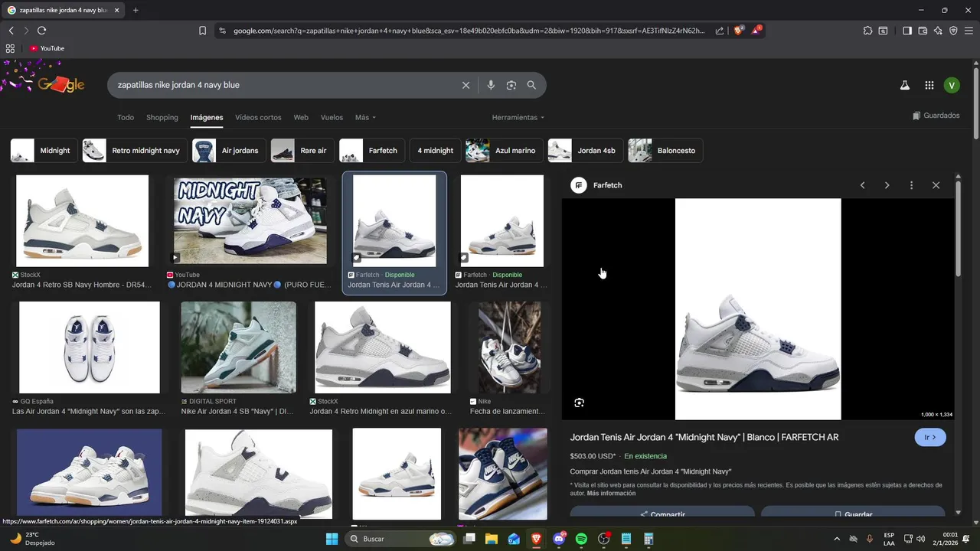Select the Midnight filter chip

tap(44, 151)
